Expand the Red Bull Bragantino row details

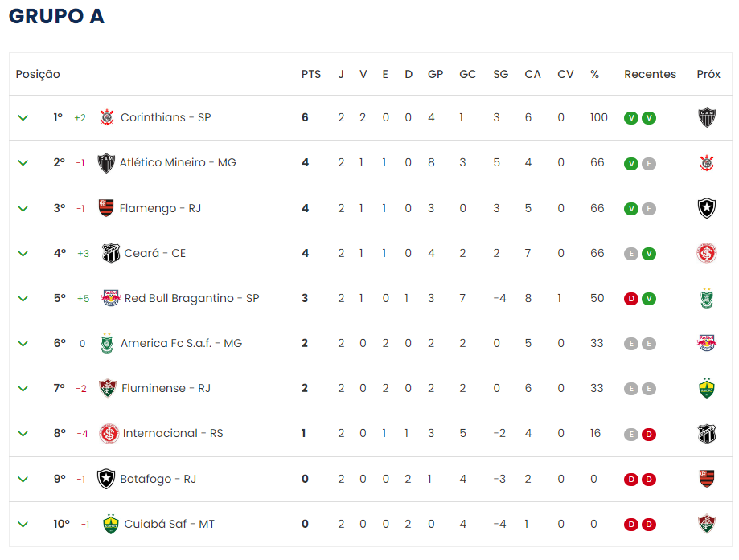pyautogui.click(x=23, y=299)
